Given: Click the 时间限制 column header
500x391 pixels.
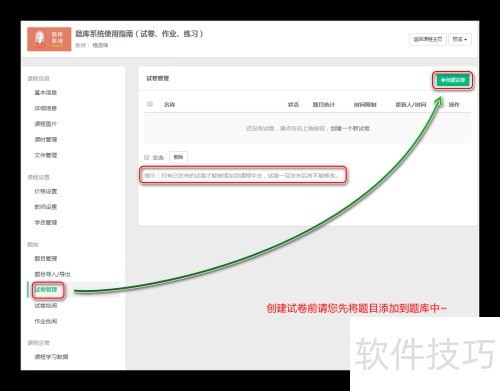Looking at the screenshot, I should tap(365, 105).
